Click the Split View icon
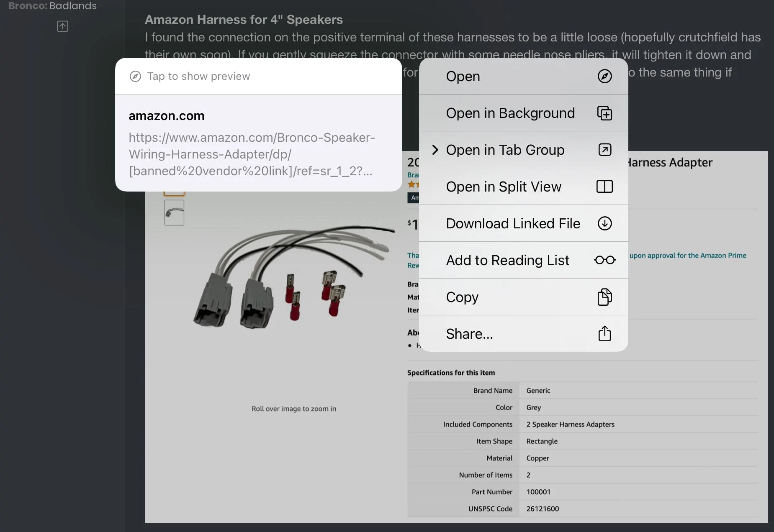Viewport: 774px width, 532px height. click(604, 187)
